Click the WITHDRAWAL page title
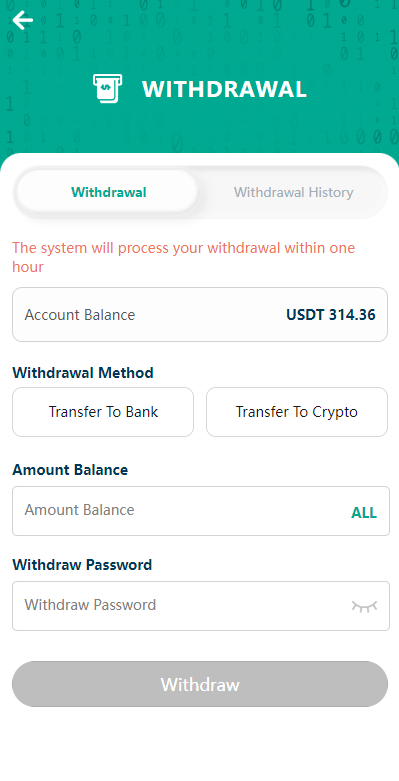Viewport: 399px width, 781px height. [224, 89]
